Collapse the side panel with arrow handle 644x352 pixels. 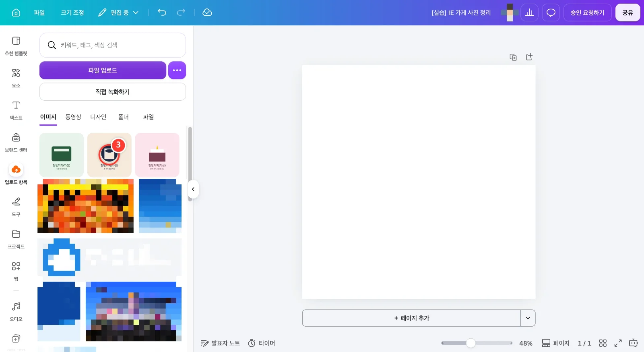[x=193, y=189]
